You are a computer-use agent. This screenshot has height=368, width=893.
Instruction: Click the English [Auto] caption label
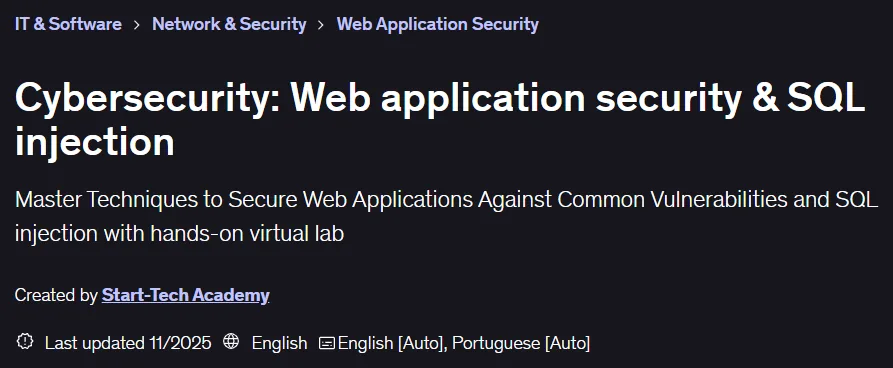point(390,344)
